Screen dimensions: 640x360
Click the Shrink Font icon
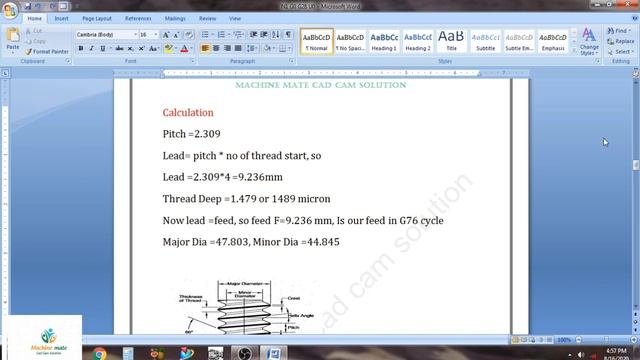[x=176, y=35]
